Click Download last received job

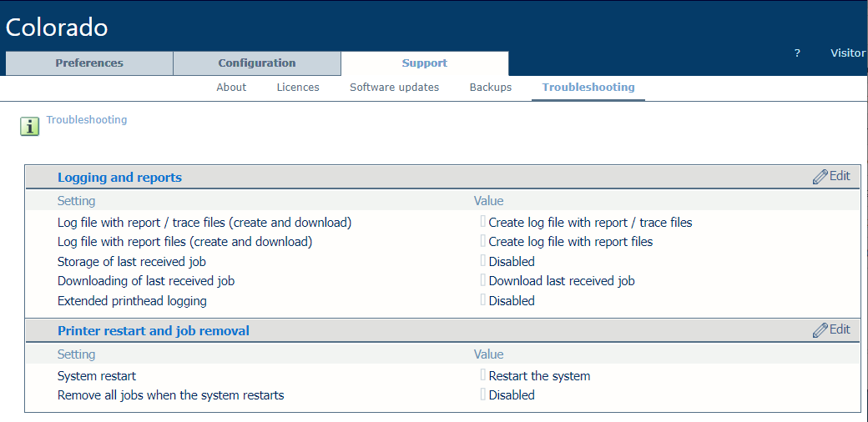(562, 281)
